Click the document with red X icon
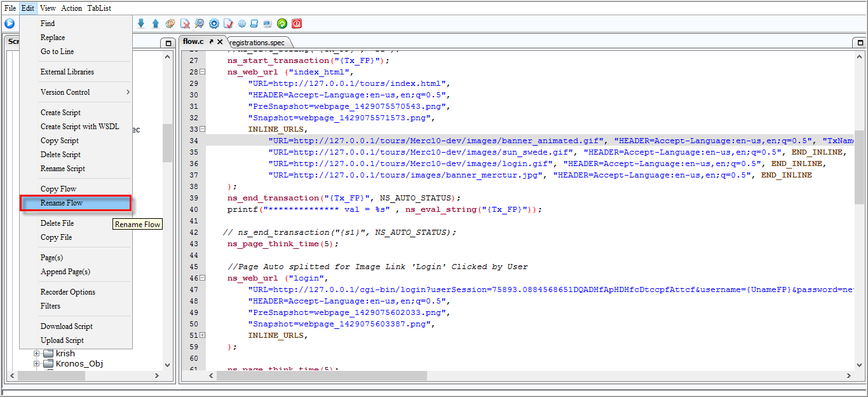This screenshot has width=868, height=397. tap(185, 24)
